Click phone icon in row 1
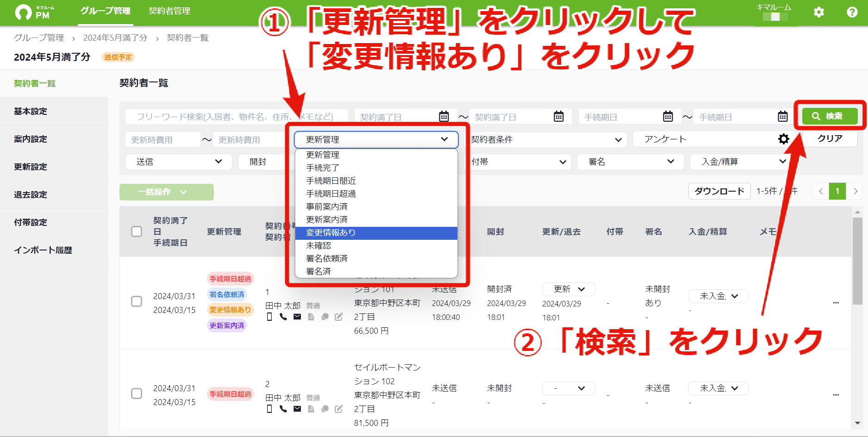Image resolution: width=868 pixels, height=437 pixels. (283, 317)
